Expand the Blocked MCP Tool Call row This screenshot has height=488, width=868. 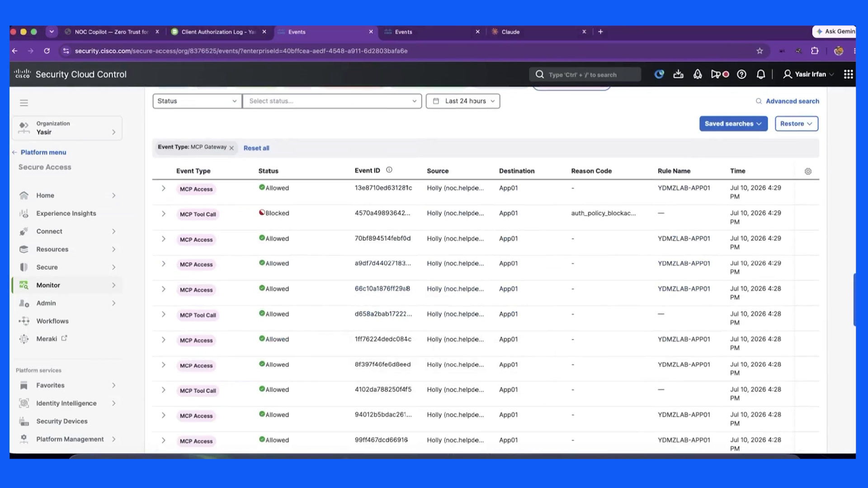163,214
